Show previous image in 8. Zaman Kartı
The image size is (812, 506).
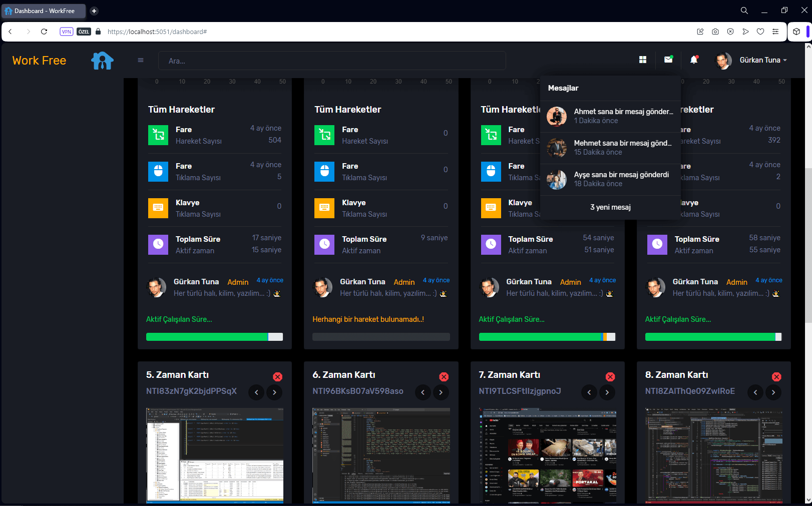[755, 392]
